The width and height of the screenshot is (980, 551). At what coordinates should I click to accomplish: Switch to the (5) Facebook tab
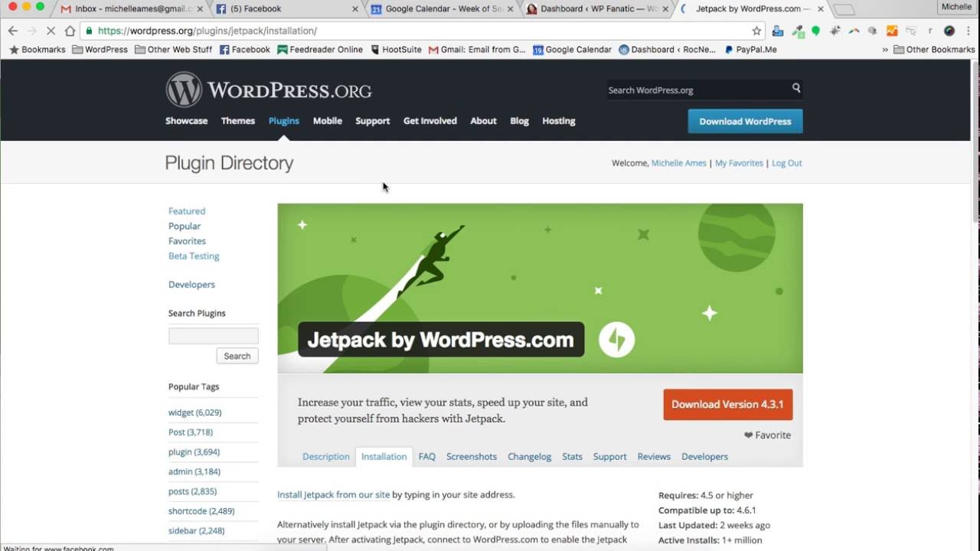[x=286, y=9]
